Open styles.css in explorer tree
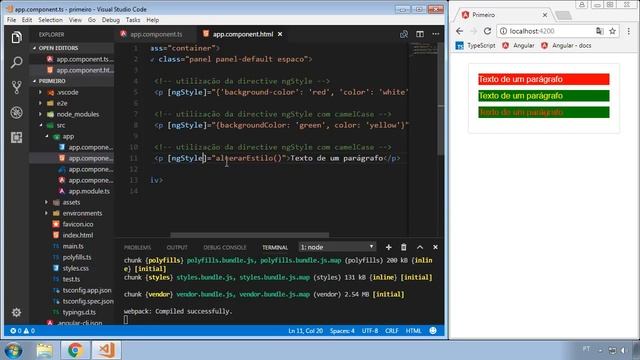640x360 pixels. coord(76,269)
